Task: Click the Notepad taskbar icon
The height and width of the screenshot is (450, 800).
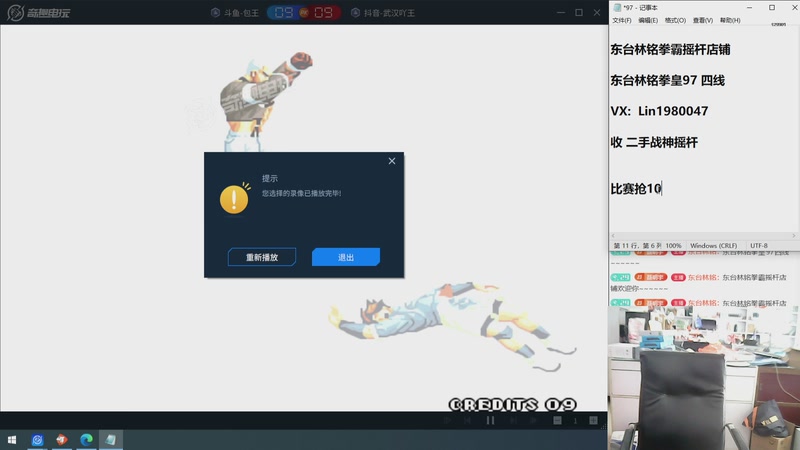Action: 111,439
